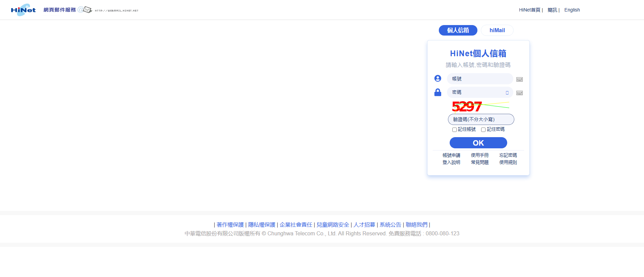Switch to the hiMail tab
Image resolution: width=644 pixels, height=277 pixels.
[497, 30]
